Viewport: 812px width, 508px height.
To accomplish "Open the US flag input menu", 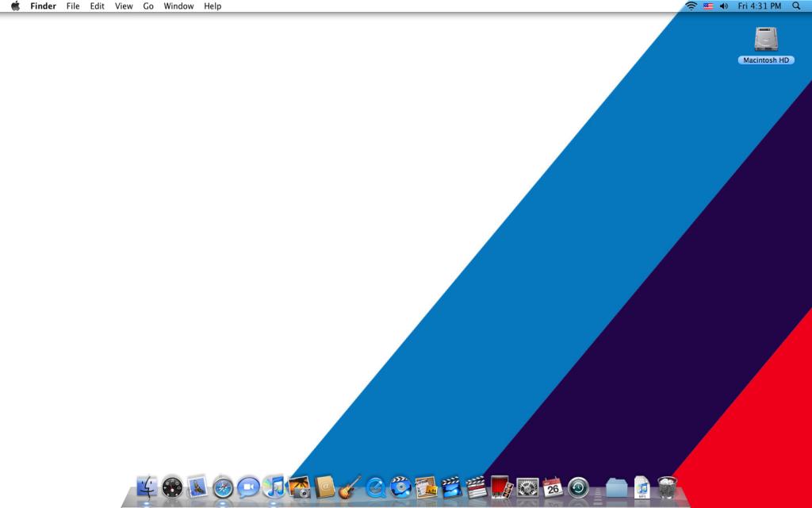I will click(x=707, y=6).
